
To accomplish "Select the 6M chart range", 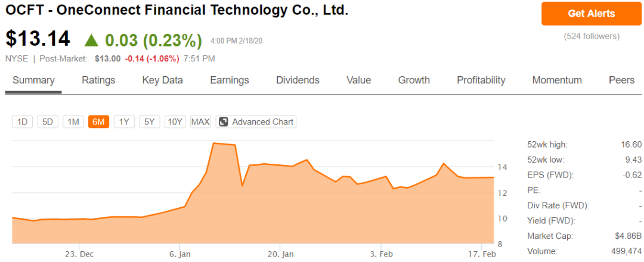I will click(x=98, y=122).
